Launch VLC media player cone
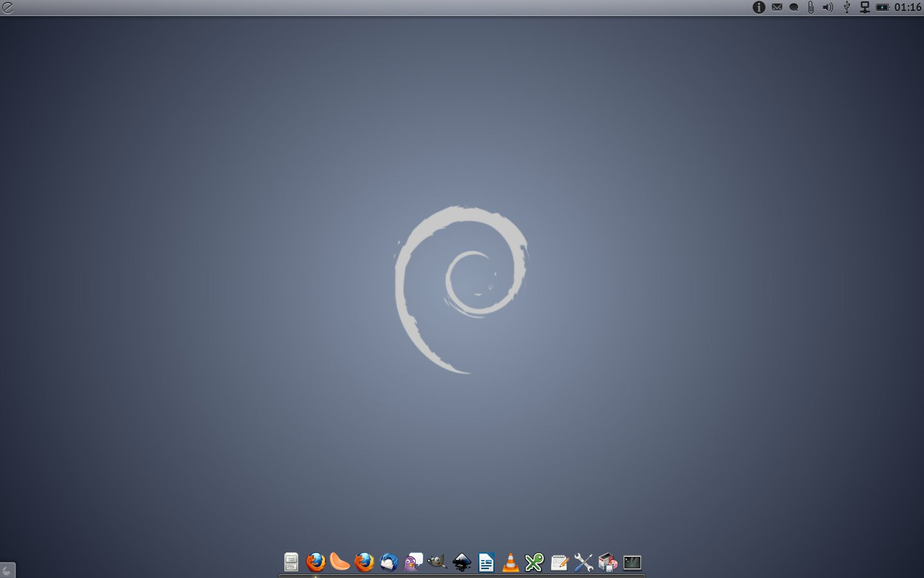924x578 pixels. pos(510,562)
